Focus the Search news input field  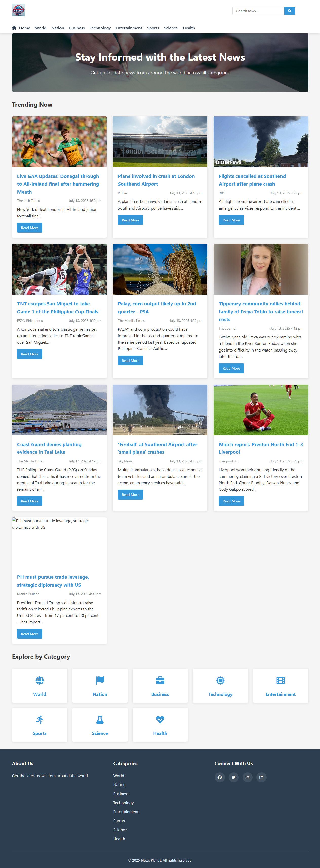(258, 11)
